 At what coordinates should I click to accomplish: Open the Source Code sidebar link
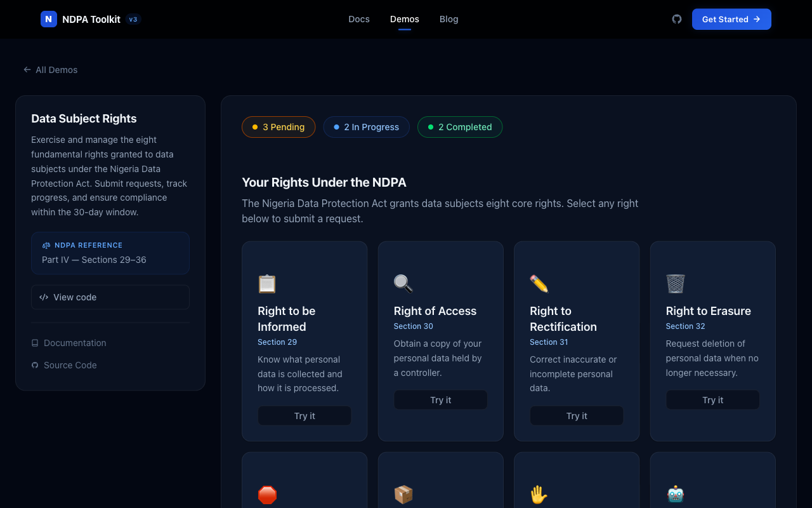point(64,365)
